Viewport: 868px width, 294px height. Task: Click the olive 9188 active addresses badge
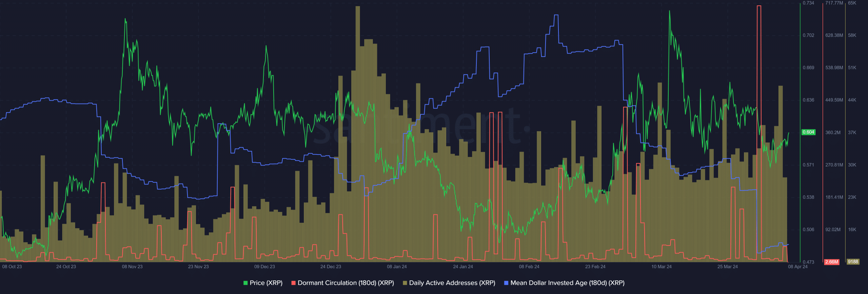pos(853,262)
